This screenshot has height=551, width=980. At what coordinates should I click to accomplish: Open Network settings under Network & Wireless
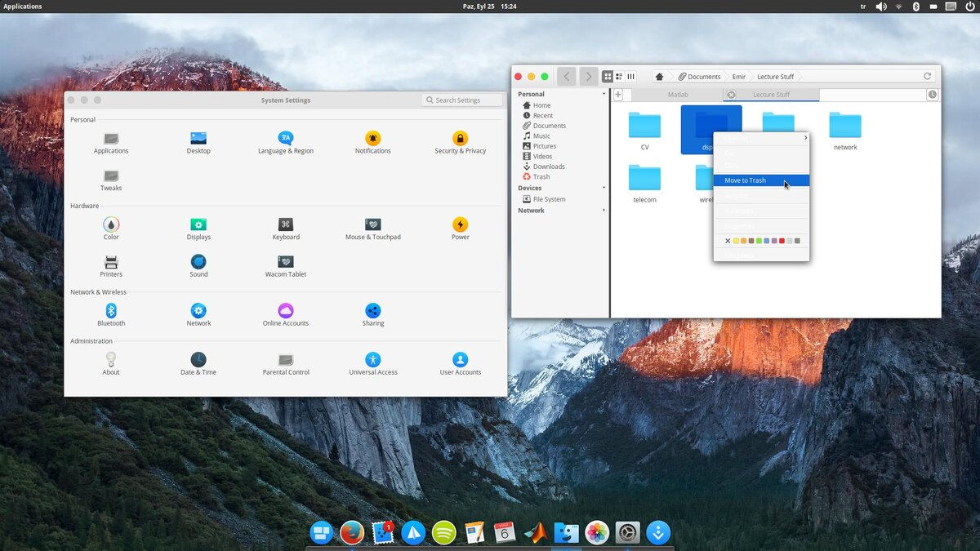tap(198, 316)
